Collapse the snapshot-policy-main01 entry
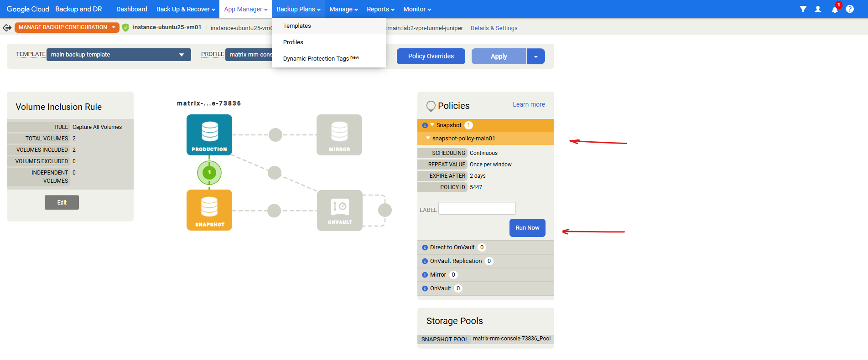 coord(428,138)
